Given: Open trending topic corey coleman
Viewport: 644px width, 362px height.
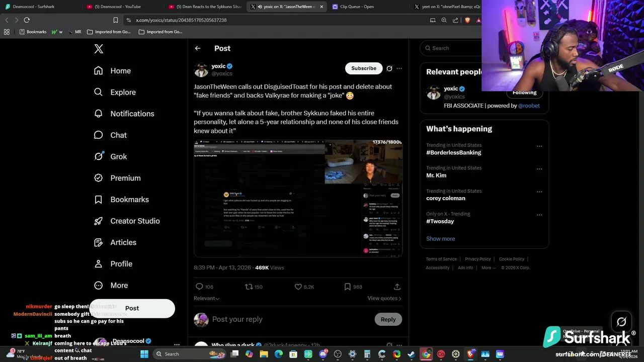Looking at the screenshot, I should pos(446,198).
